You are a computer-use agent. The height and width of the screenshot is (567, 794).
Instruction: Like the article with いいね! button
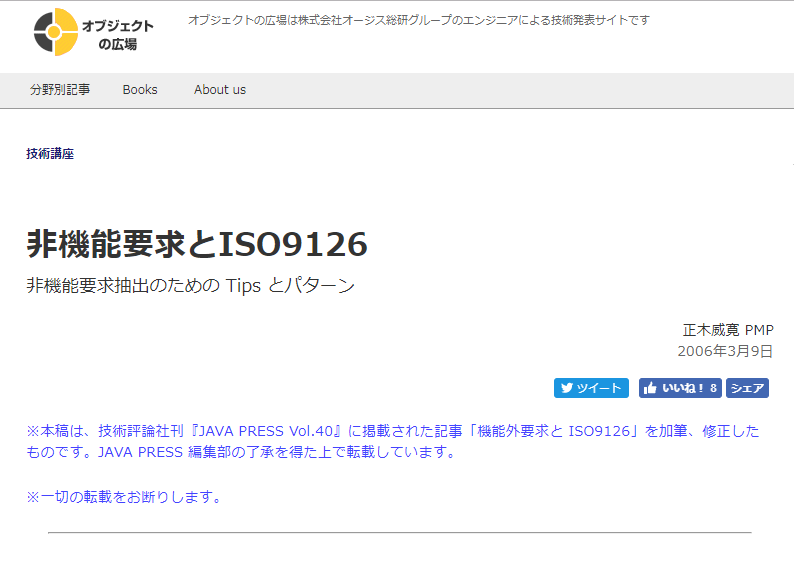[x=680, y=388]
